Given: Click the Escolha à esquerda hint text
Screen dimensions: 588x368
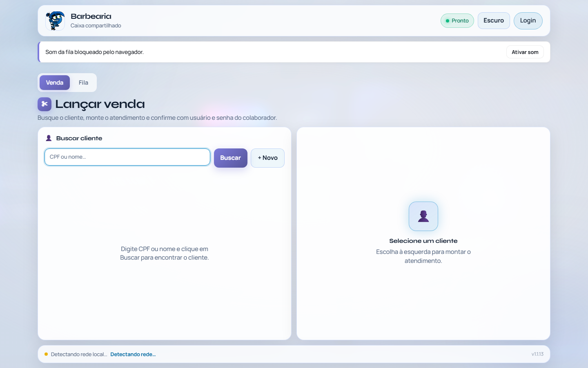Looking at the screenshot, I should (x=423, y=256).
